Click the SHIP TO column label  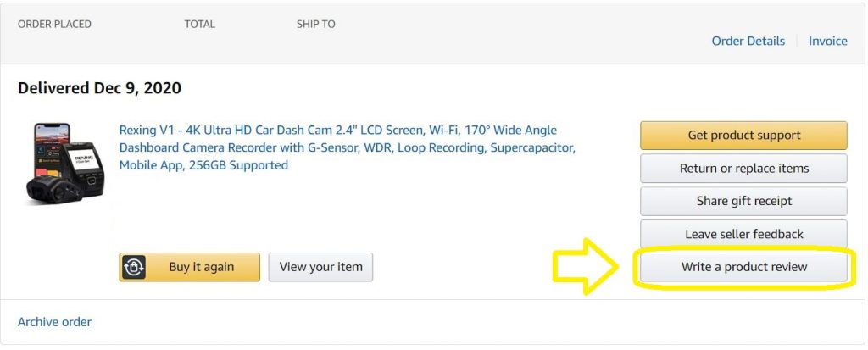[315, 24]
